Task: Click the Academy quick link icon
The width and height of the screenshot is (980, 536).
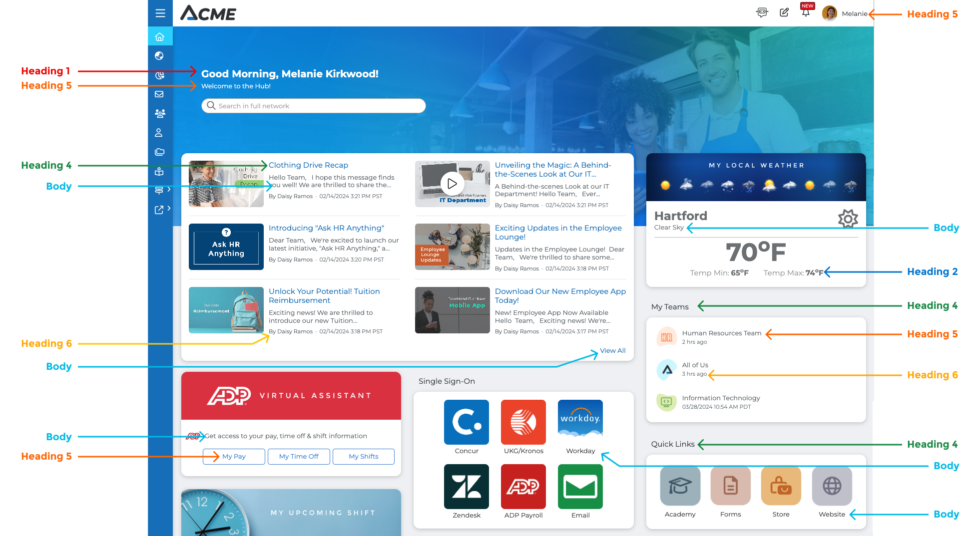Action: (680, 486)
